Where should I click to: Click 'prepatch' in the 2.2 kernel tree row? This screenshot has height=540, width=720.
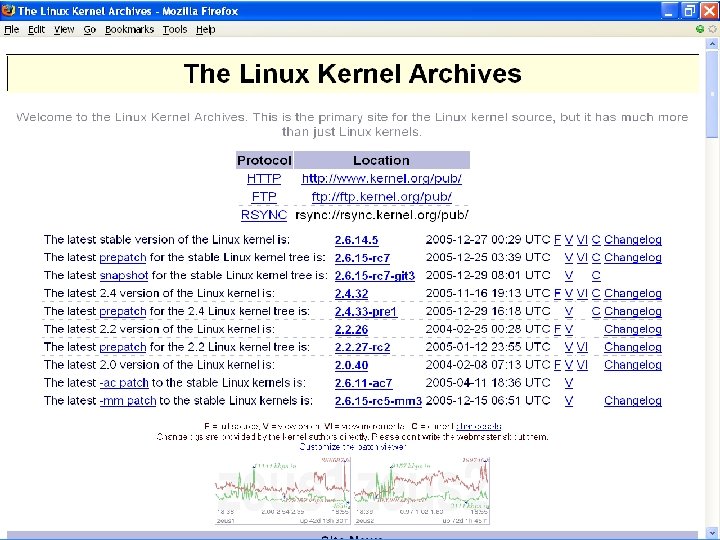click(x=123, y=347)
